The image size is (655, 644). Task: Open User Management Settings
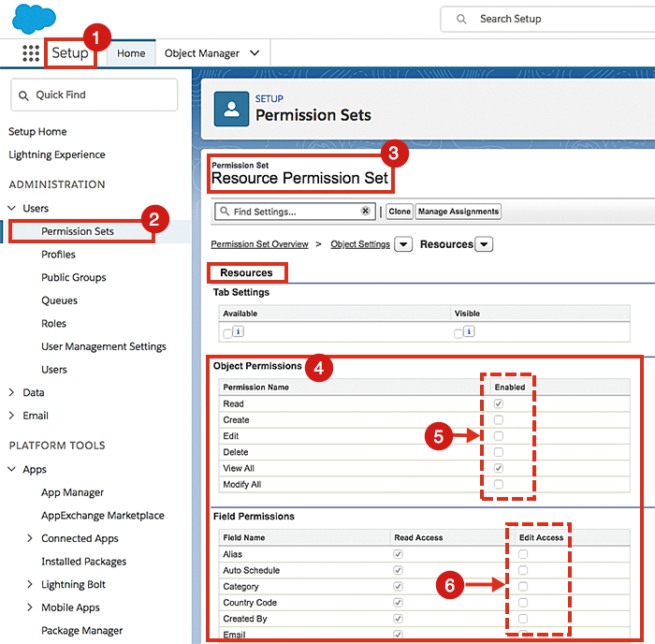[104, 346]
